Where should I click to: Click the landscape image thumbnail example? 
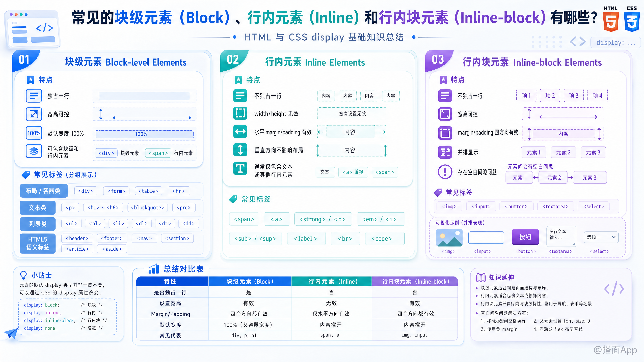click(x=449, y=238)
